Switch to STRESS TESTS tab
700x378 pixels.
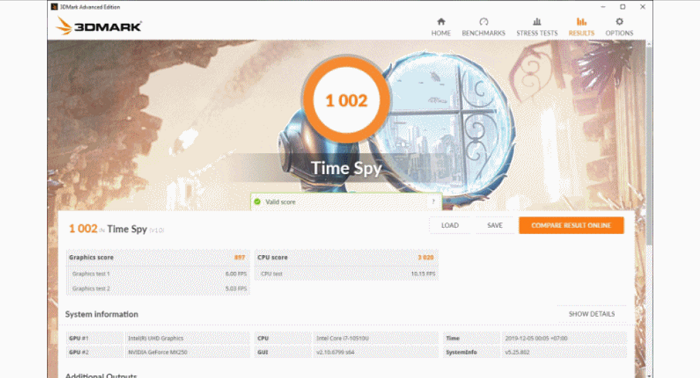click(x=537, y=27)
